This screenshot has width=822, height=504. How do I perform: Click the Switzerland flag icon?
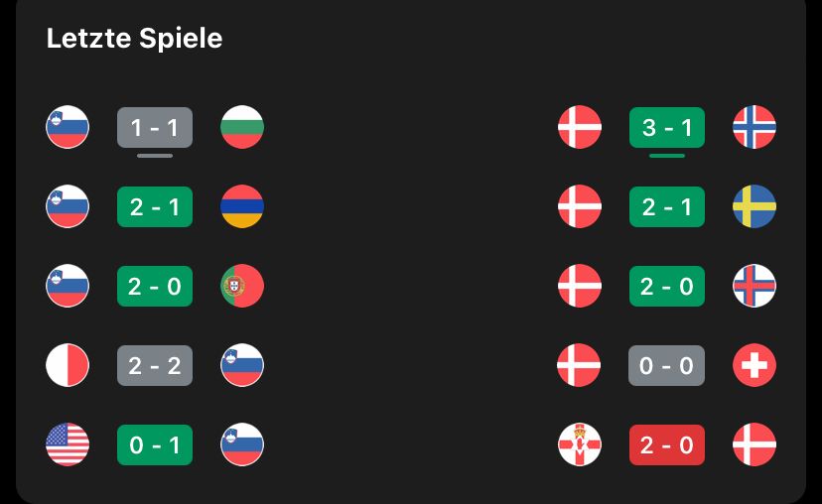pyautogui.click(x=754, y=365)
